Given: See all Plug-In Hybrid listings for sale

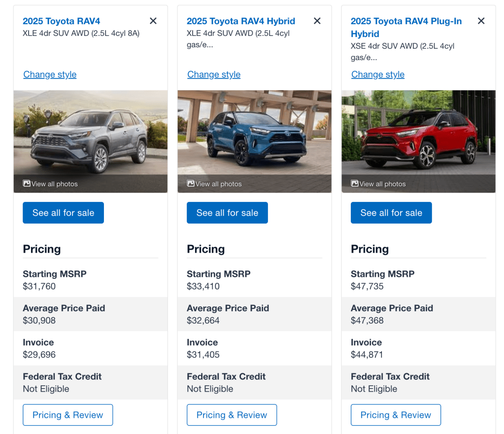Looking at the screenshot, I should coord(391,213).
